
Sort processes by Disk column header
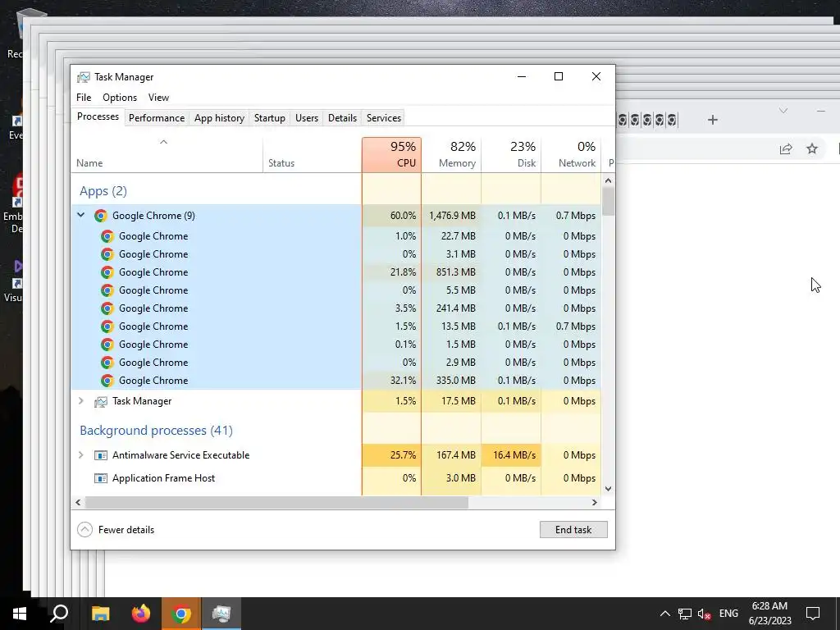(512, 155)
